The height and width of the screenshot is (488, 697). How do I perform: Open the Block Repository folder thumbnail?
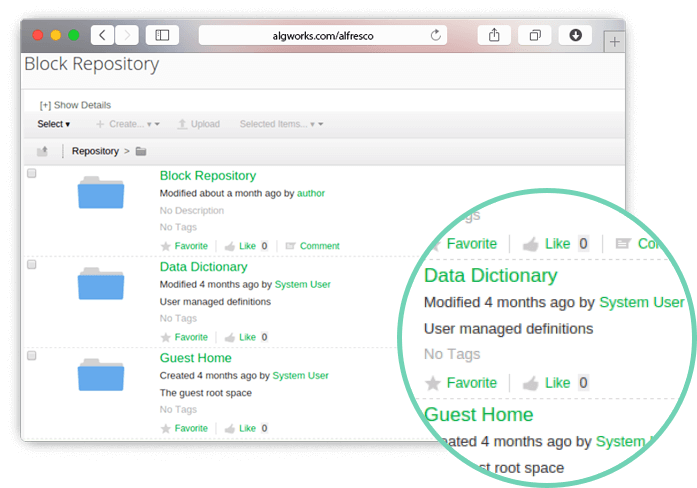[x=101, y=192]
